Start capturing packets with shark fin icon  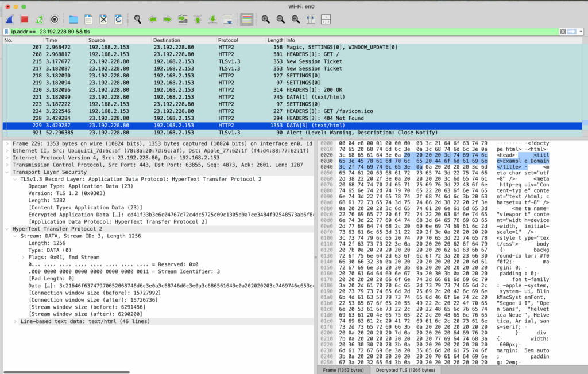coord(10,20)
